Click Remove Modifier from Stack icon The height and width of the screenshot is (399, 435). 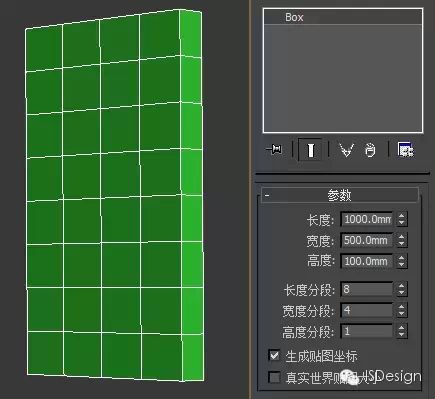pos(370,150)
